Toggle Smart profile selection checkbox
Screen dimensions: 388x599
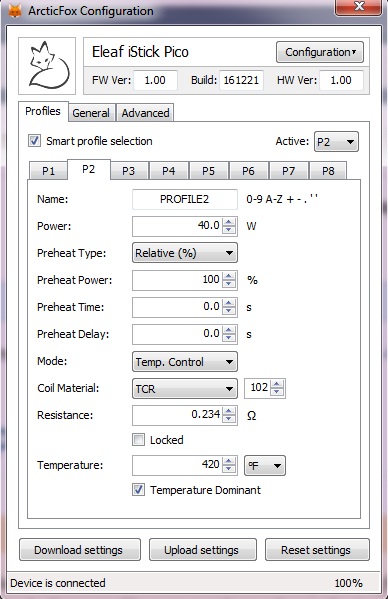pos(34,141)
